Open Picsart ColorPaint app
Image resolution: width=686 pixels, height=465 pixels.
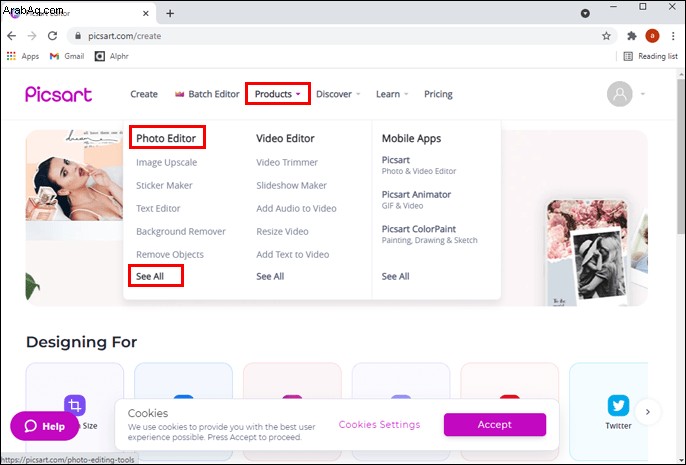pos(429,234)
